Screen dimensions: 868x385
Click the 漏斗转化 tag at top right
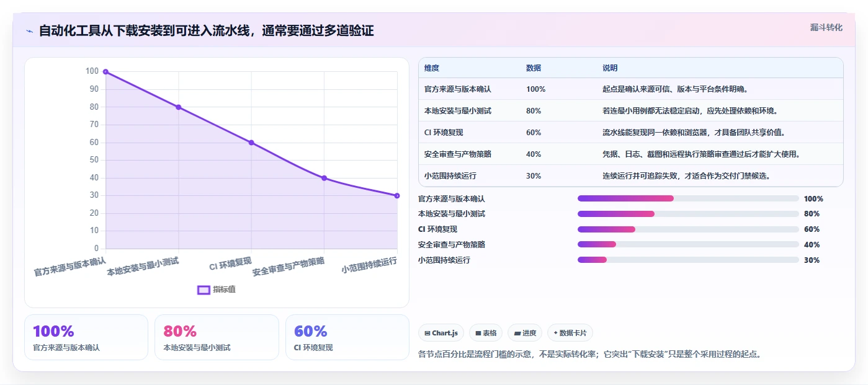point(826,27)
